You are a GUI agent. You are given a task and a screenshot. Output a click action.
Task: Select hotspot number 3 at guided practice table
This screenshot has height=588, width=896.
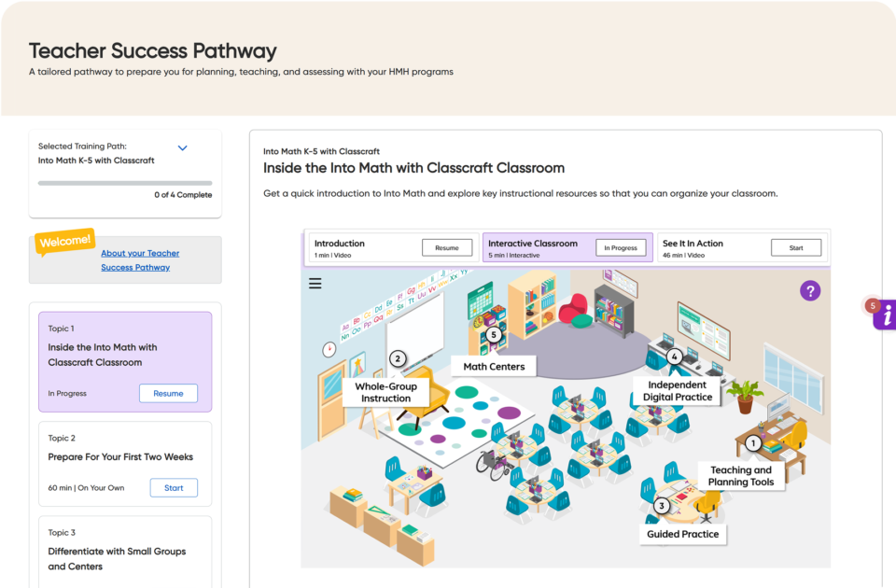point(662,506)
